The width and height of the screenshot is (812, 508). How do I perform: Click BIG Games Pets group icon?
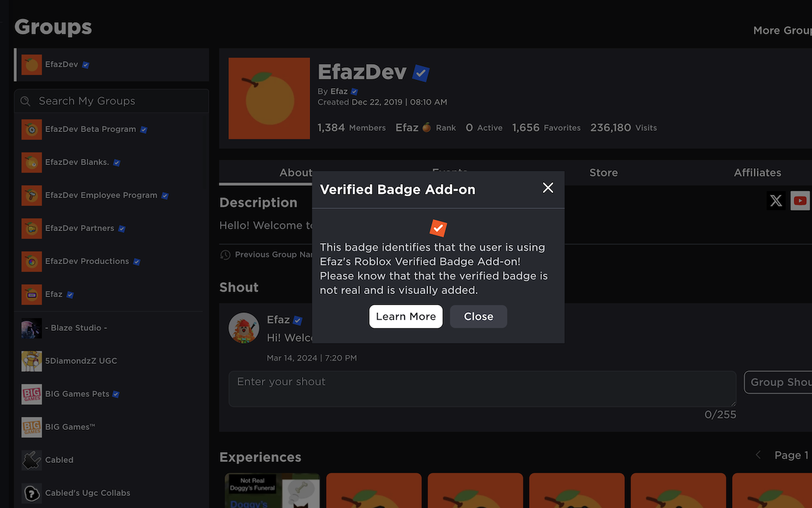point(32,394)
